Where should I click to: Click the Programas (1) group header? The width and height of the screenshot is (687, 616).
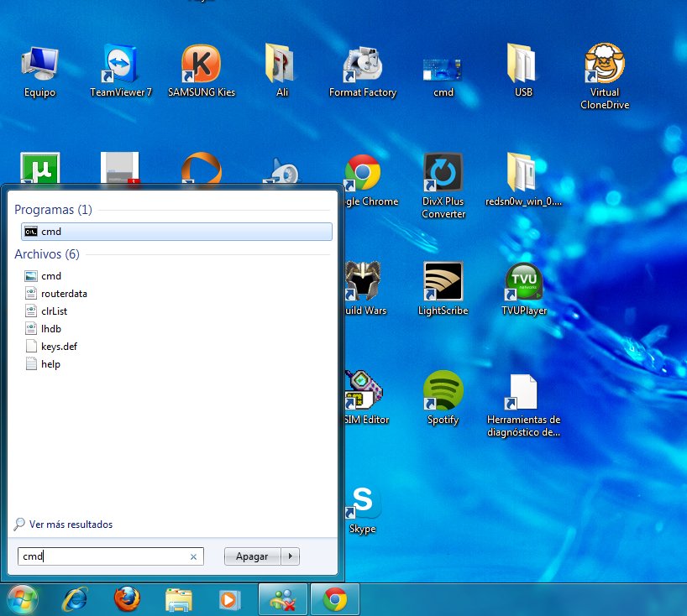click(53, 210)
